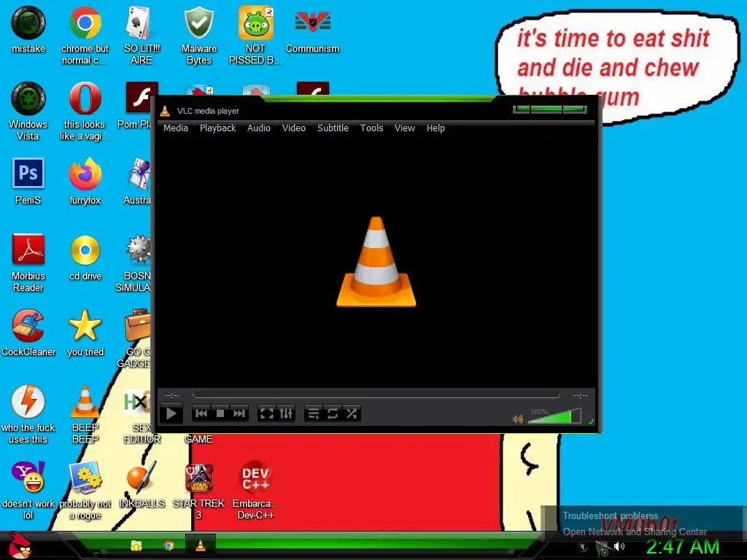
Task: Toggle random shuffle playback
Action: pos(352,413)
